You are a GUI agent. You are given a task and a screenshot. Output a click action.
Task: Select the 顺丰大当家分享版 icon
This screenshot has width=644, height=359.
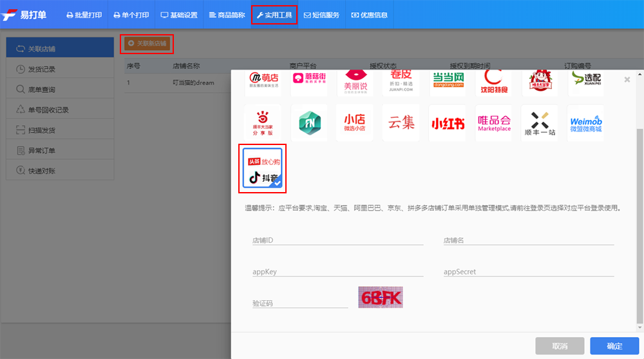(x=263, y=123)
